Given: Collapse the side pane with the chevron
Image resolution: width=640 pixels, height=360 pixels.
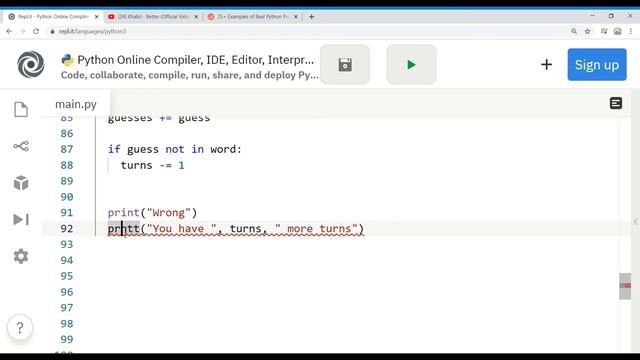Looking at the screenshot, I should [635, 222].
